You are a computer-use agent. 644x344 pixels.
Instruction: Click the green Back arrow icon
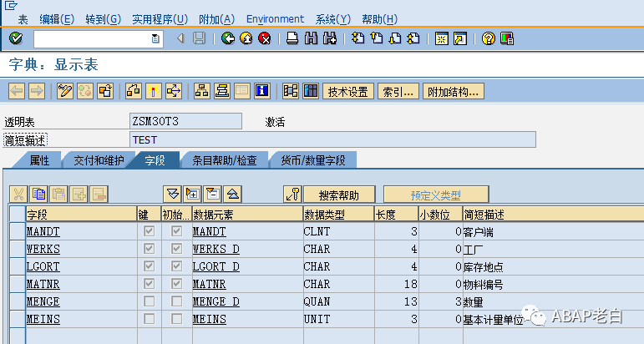point(228,38)
